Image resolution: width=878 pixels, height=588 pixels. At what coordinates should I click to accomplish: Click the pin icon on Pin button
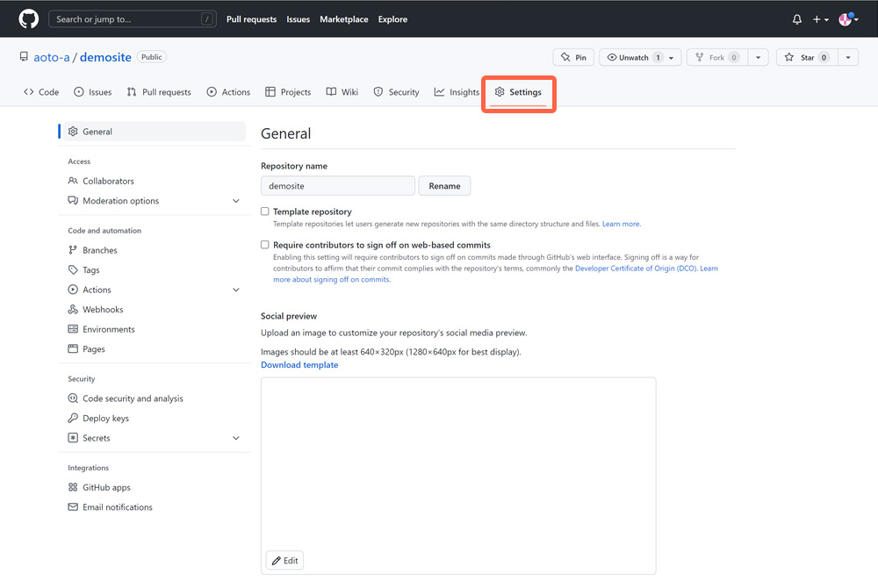click(x=565, y=57)
